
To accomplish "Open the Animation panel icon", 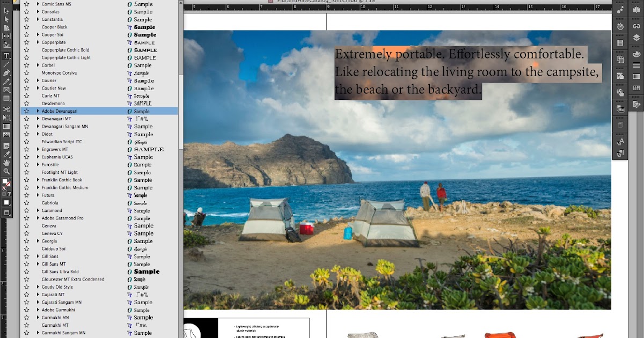I will tap(620, 10).
